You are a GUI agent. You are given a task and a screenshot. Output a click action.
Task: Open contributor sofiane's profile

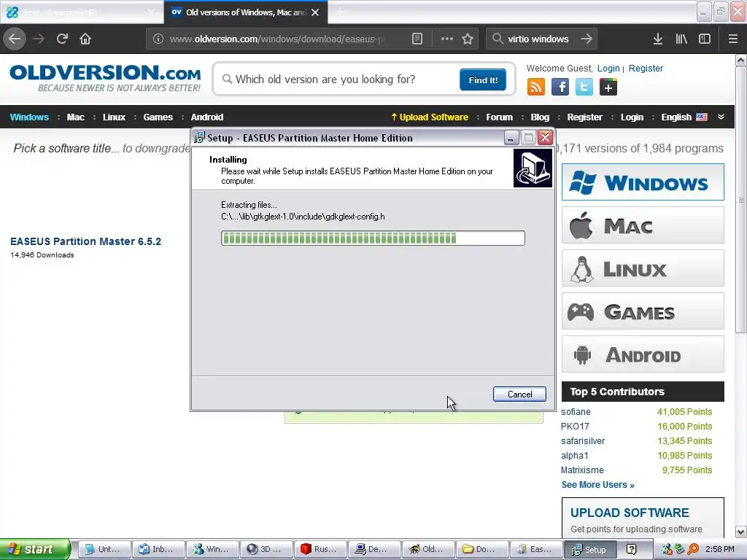[x=576, y=412]
